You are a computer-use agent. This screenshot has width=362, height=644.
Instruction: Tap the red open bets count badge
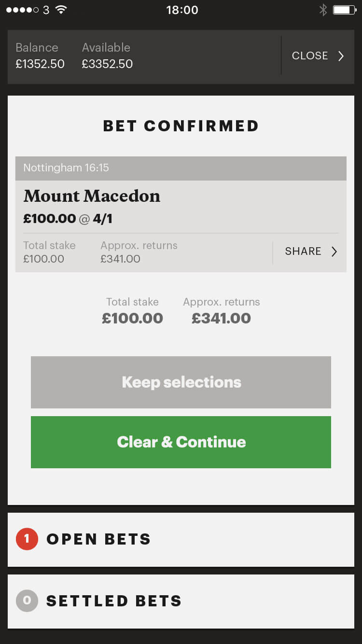(27, 539)
